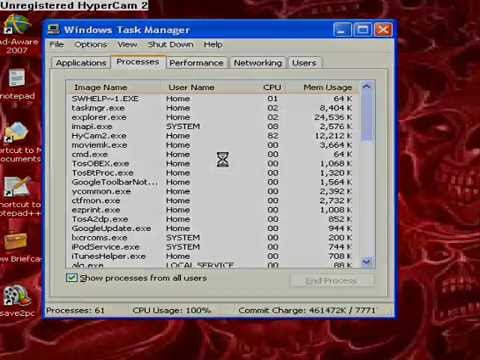Select the iTunesHelper.exe process
Viewport: 480px width, 360px height.
pos(212,256)
